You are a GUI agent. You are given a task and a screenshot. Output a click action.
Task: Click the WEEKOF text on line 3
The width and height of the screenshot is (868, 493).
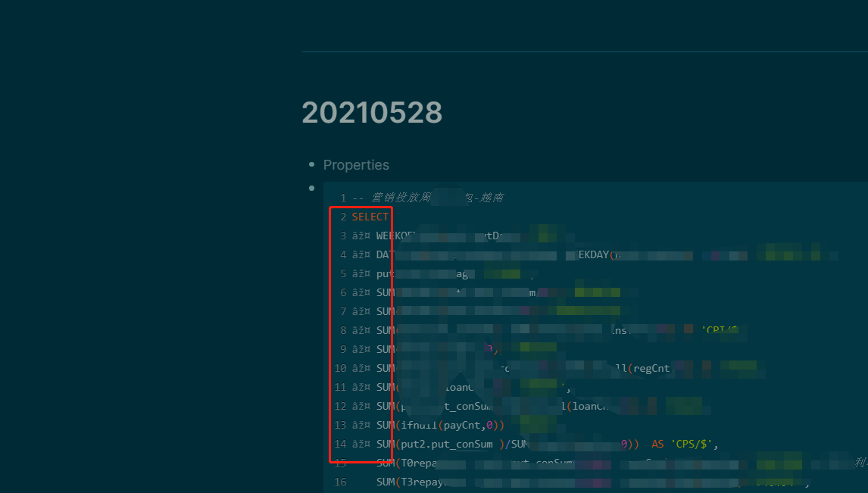[395, 236]
